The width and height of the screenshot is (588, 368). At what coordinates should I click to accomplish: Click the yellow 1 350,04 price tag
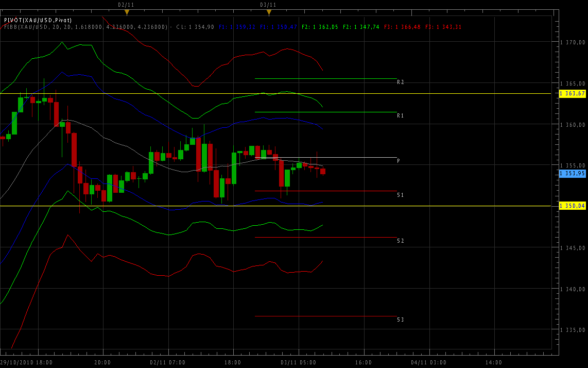point(573,206)
